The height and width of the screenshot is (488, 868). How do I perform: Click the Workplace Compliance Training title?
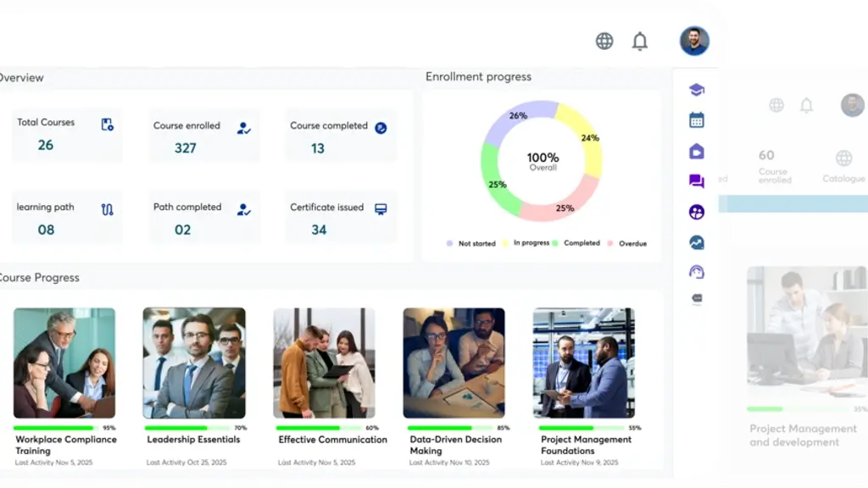pos(66,445)
